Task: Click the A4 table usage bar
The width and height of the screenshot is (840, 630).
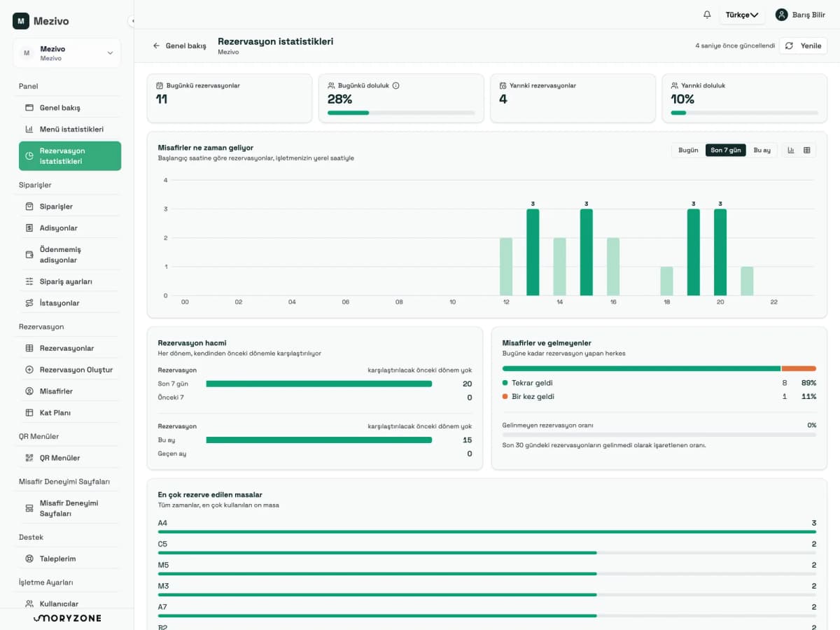Action: click(486, 532)
